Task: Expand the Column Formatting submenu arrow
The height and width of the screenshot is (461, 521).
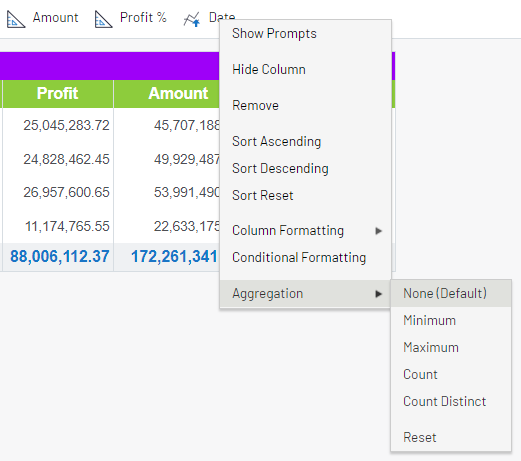Action: [x=378, y=231]
